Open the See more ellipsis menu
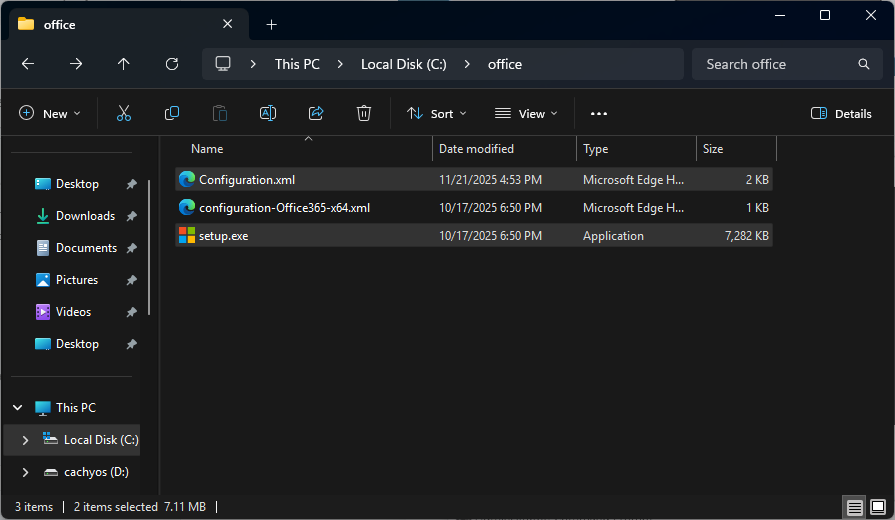 coord(599,113)
